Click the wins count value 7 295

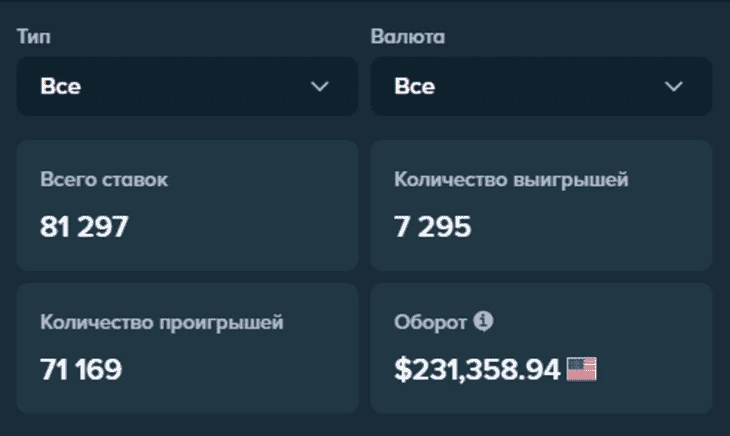pyautogui.click(x=433, y=227)
